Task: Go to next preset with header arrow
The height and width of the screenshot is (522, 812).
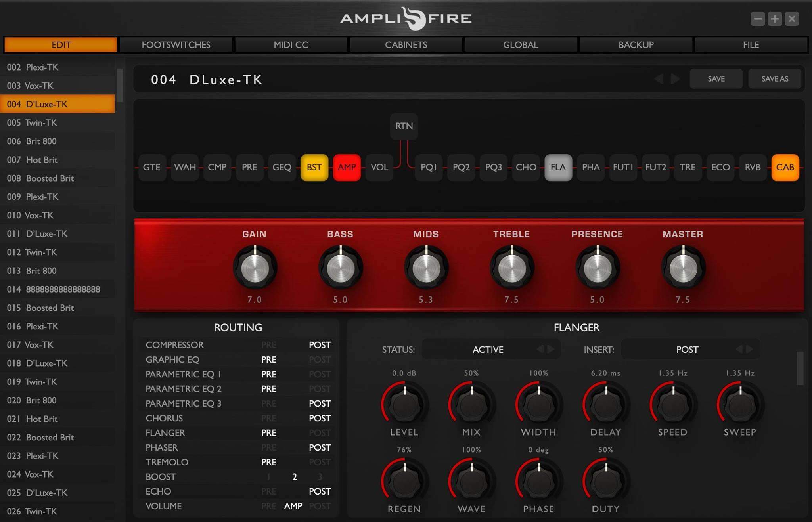Action: click(675, 79)
